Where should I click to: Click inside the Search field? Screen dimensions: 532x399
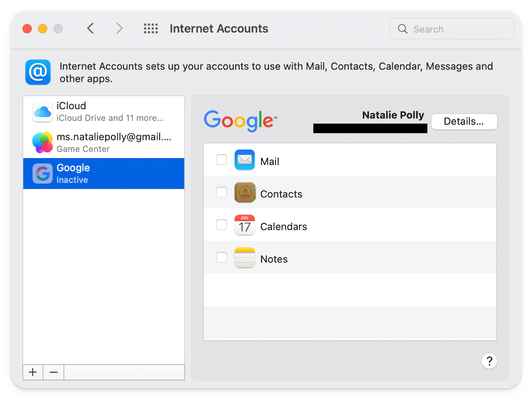coord(452,29)
